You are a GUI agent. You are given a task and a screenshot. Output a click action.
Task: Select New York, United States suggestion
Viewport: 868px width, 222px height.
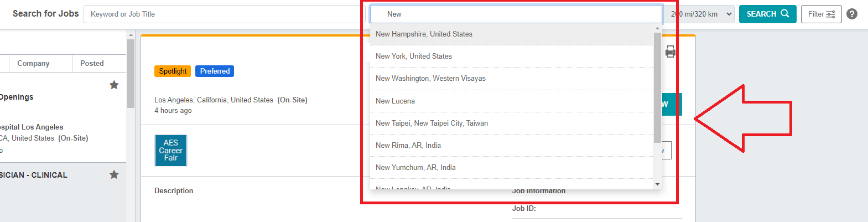point(414,56)
